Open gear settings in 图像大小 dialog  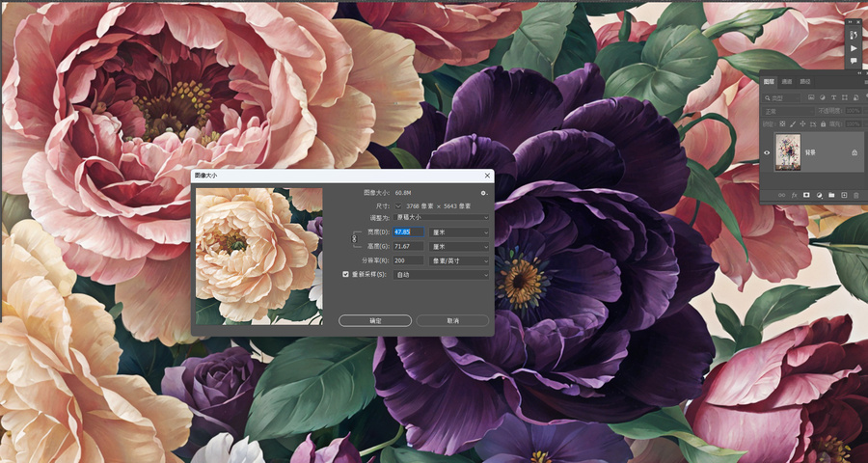click(x=484, y=193)
